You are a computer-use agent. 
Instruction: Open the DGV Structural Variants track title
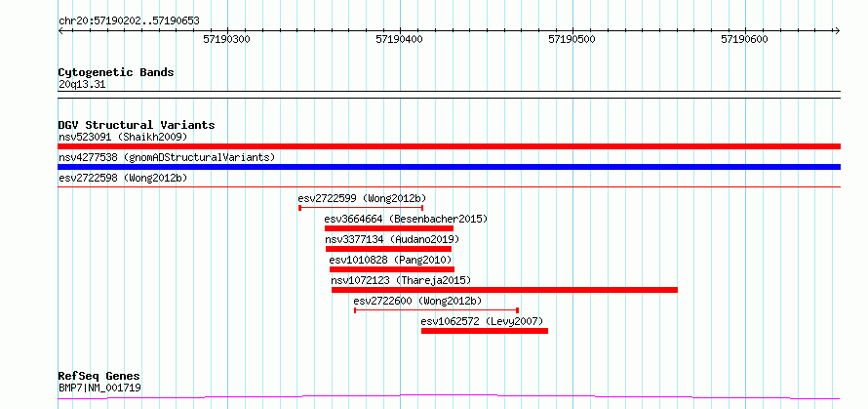(137, 125)
